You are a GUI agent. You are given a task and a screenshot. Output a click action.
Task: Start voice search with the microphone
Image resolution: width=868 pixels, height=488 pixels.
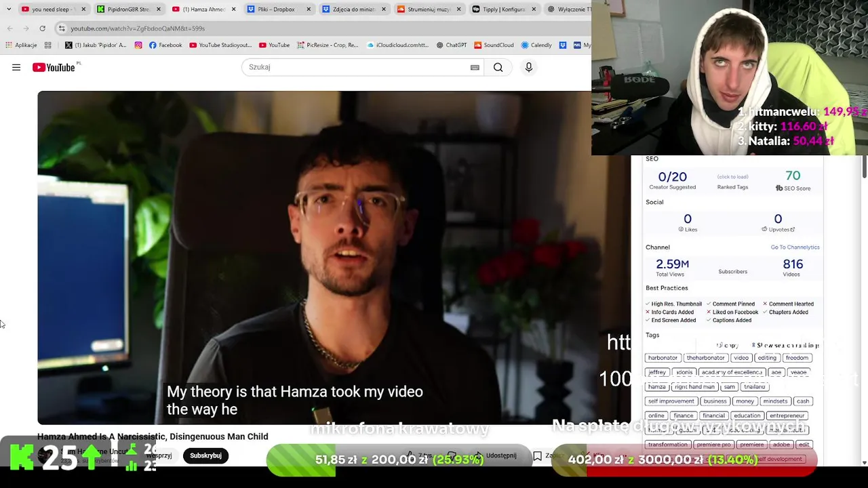529,67
